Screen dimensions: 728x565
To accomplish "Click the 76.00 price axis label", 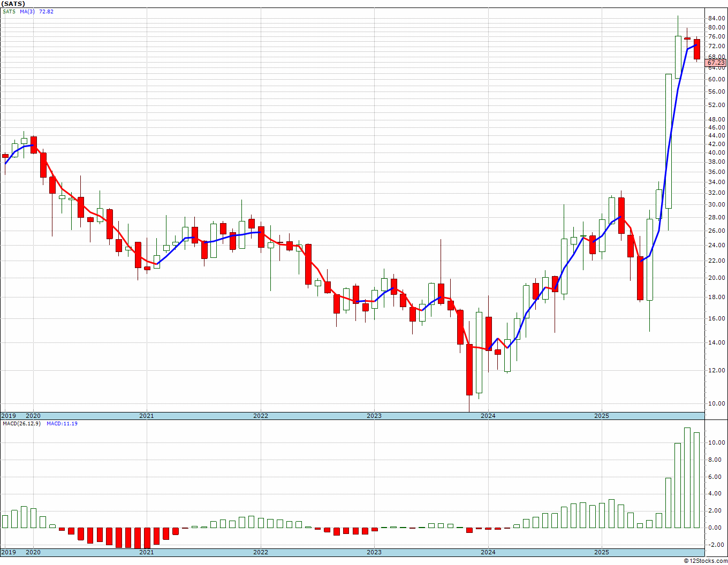I will pyautogui.click(x=716, y=37).
